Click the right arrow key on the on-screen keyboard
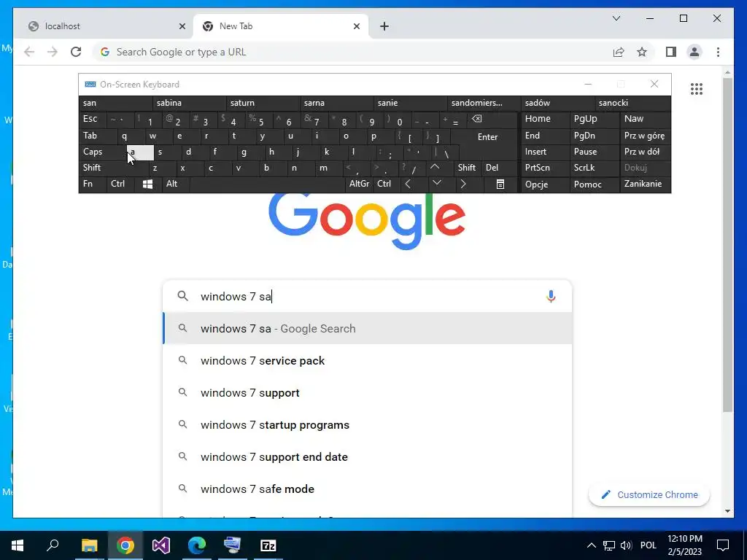Screen dimensions: 747x560 (462, 184)
